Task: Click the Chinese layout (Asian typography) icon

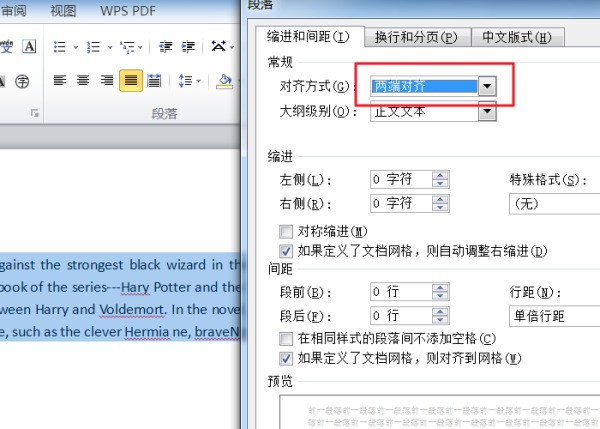Action: [218, 46]
